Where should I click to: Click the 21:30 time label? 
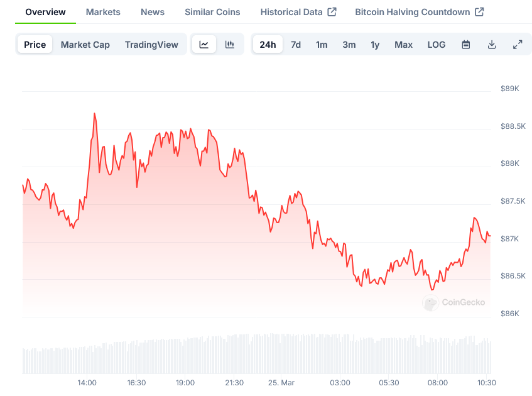[234, 383]
